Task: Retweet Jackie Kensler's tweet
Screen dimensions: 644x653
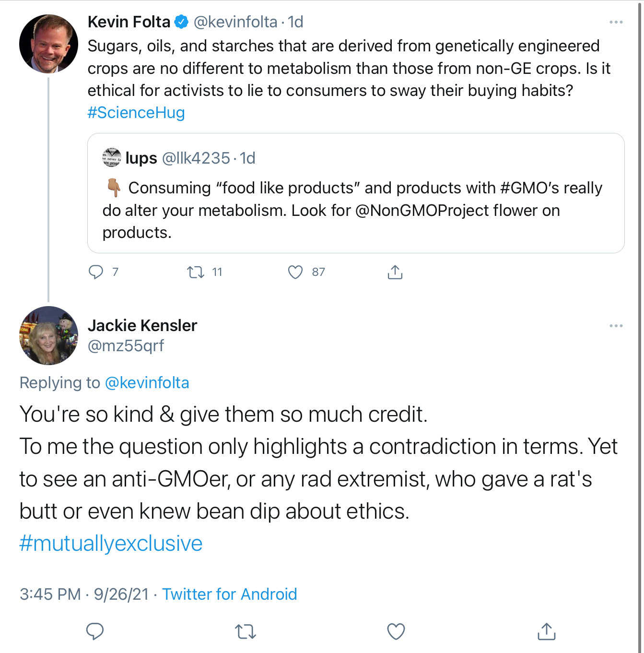Action: [x=246, y=632]
